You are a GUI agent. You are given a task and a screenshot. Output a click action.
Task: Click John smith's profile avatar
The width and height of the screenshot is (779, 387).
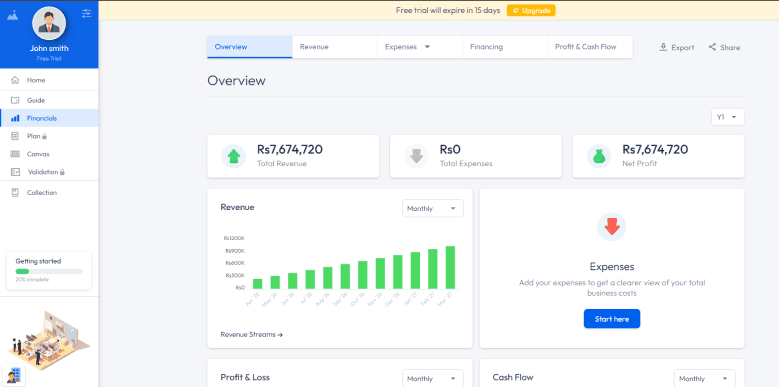49,23
